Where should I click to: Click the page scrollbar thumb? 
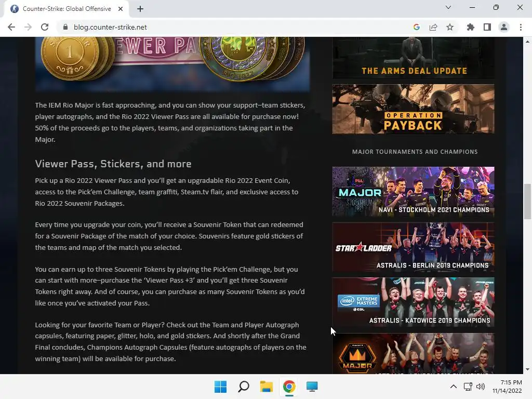coord(527,202)
